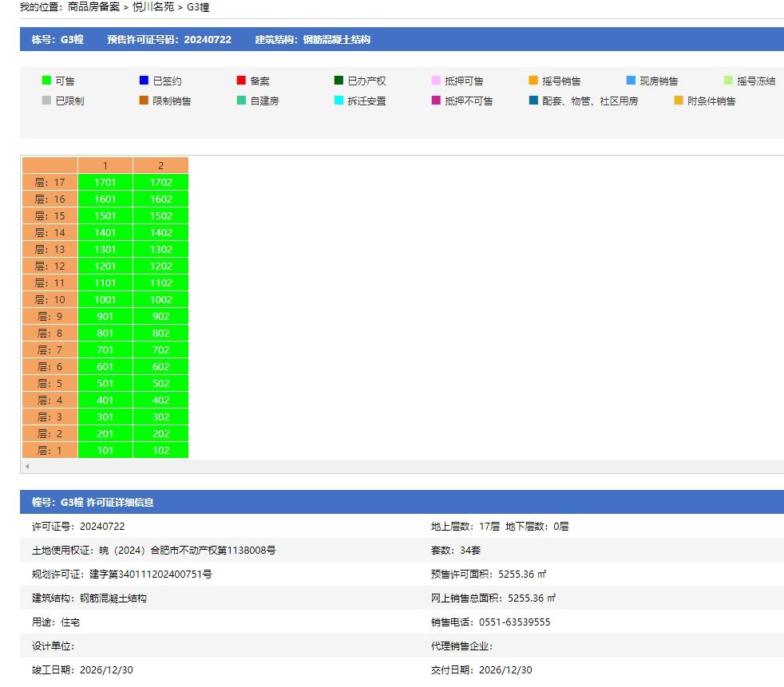
Task: Open unit 1402
Action: pyautogui.click(x=161, y=232)
